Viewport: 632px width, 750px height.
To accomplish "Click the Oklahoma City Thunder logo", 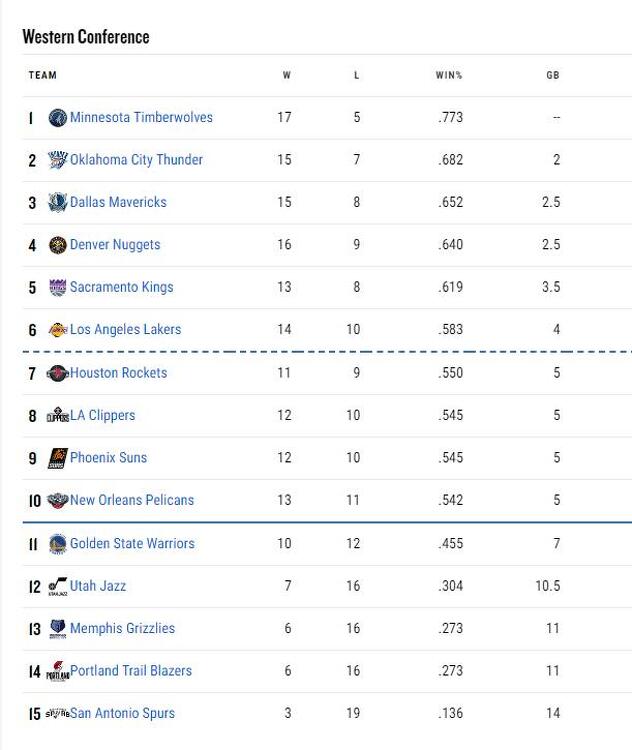I will pos(58,160).
